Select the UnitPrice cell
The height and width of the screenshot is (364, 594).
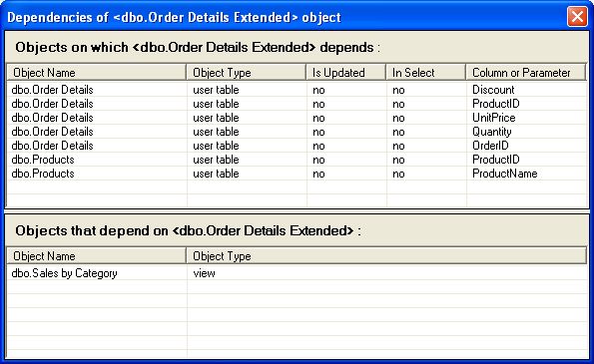[x=493, y=118]
